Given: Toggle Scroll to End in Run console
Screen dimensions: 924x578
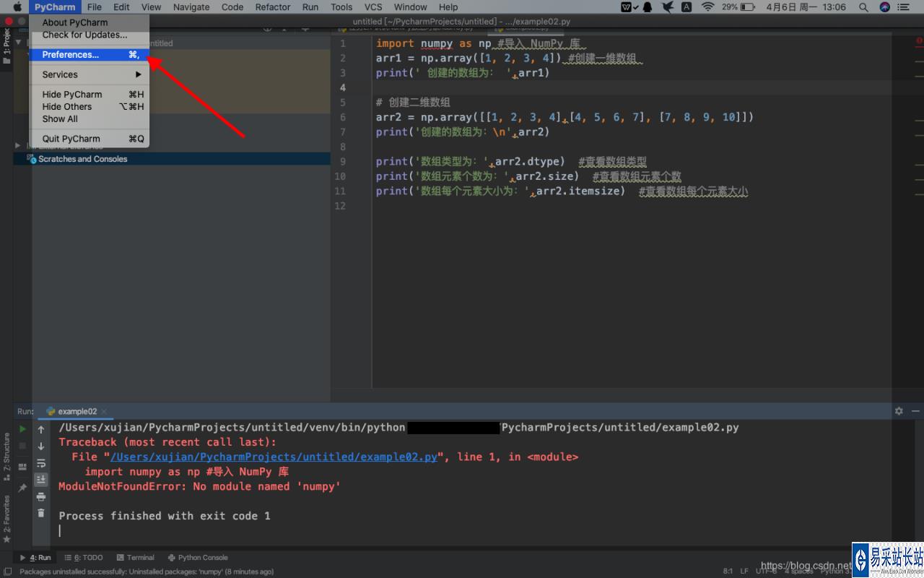Looking at the screenshot, I should point(41,479).
